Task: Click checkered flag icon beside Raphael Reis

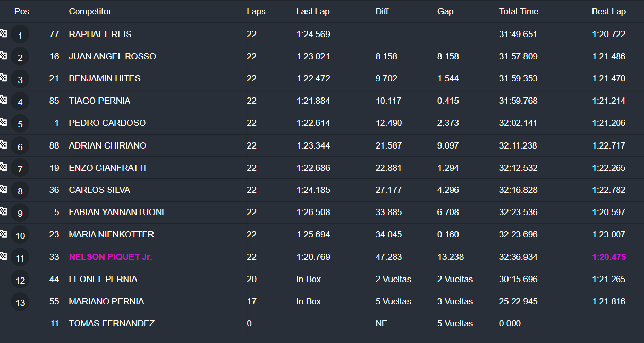Action: [x=3, y=34]
